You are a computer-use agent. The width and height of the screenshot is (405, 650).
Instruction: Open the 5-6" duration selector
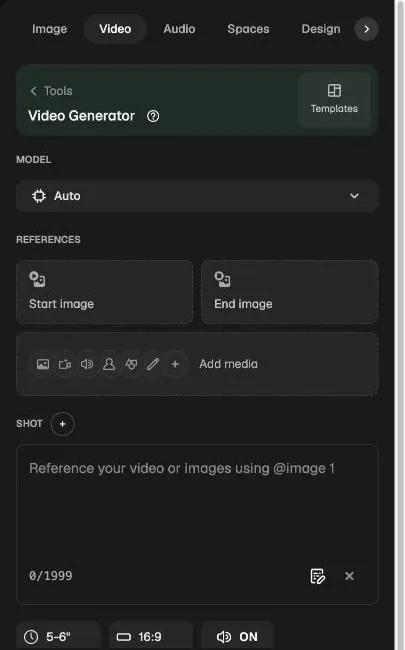click(58, 636)
